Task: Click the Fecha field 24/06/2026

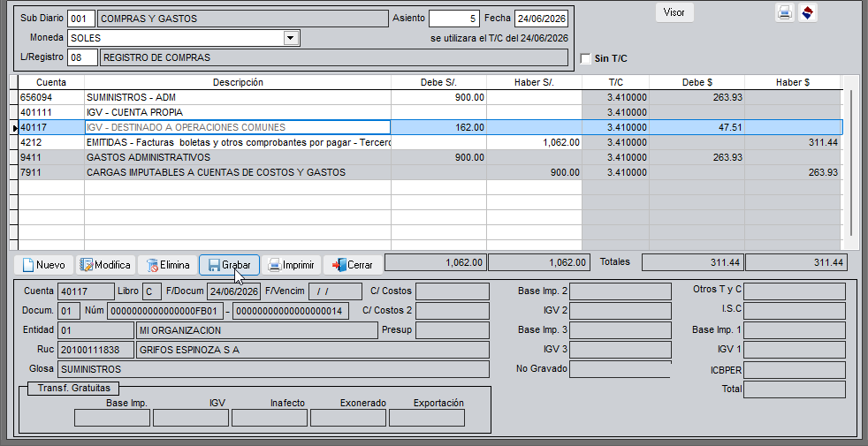Action: [541, 19]
